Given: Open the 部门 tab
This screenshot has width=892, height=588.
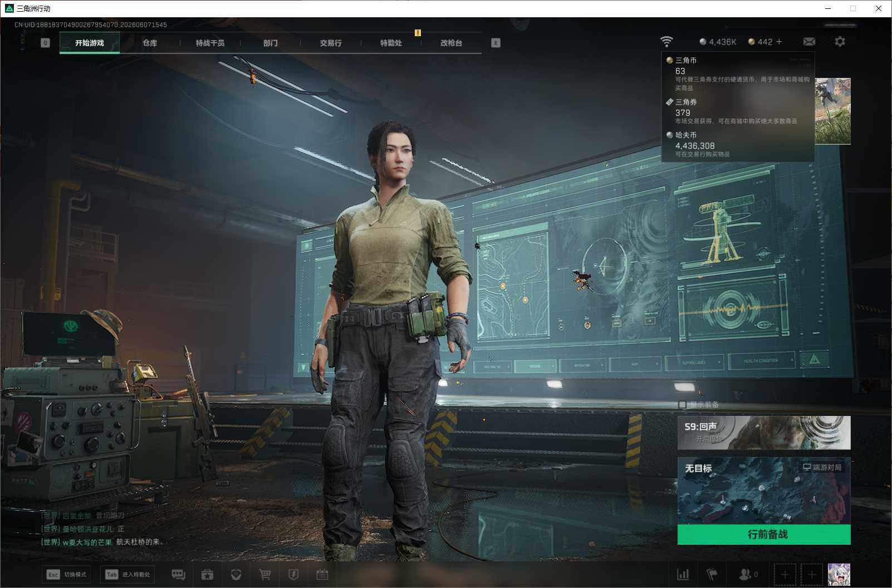Looking at the screenshot, I should coord(271,43).
